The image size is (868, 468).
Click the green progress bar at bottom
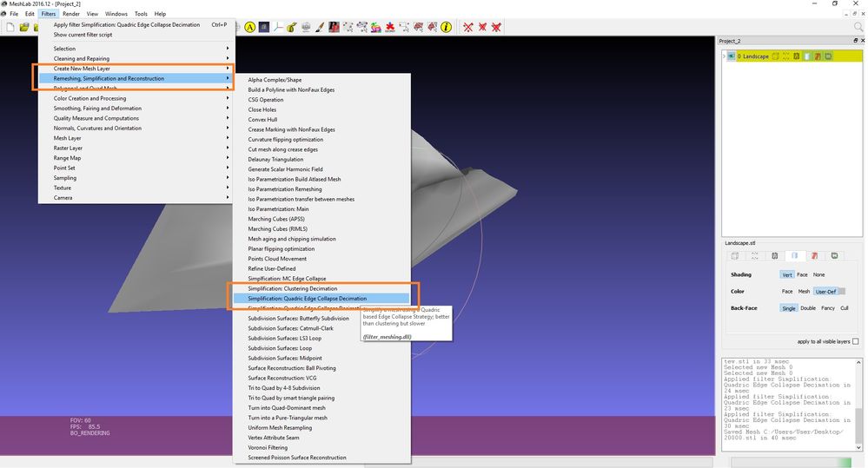click(791, 463)
